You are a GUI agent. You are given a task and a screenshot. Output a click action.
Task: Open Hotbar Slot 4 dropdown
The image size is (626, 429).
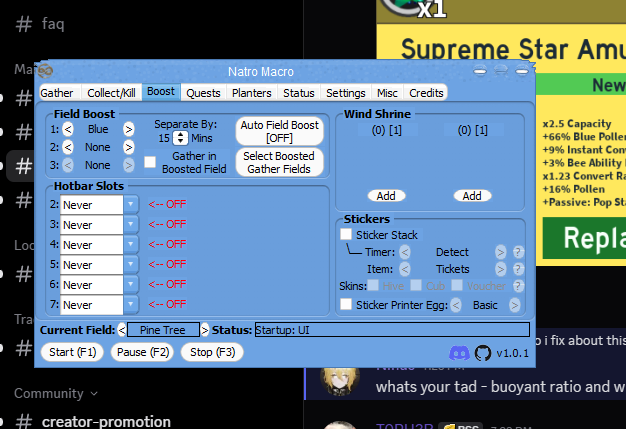131,245
